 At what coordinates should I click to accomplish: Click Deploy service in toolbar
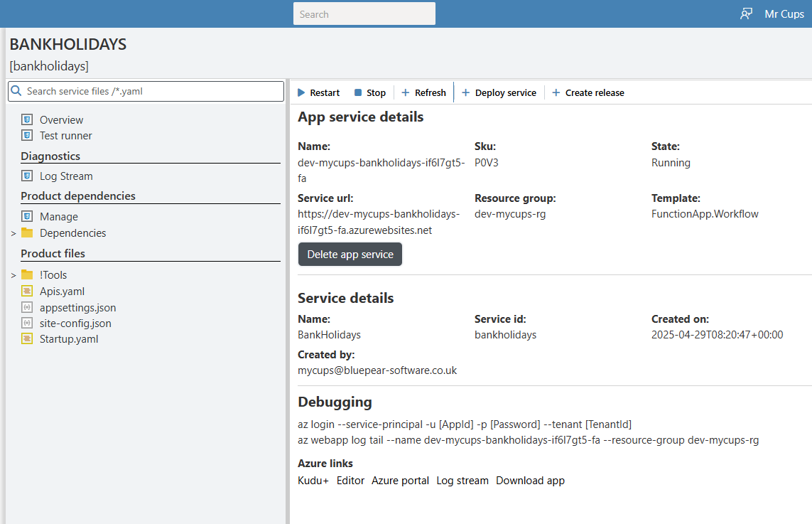(505, 92)
